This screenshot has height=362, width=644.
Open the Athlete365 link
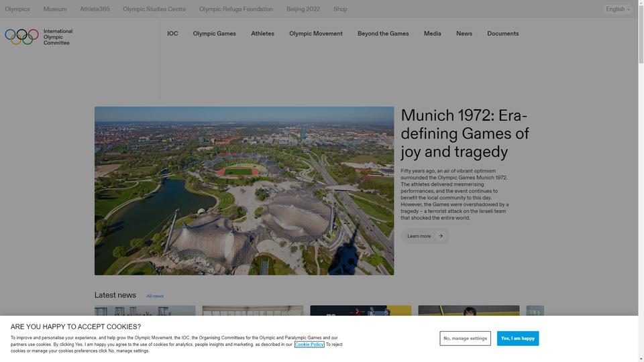[x=95, y=9]
